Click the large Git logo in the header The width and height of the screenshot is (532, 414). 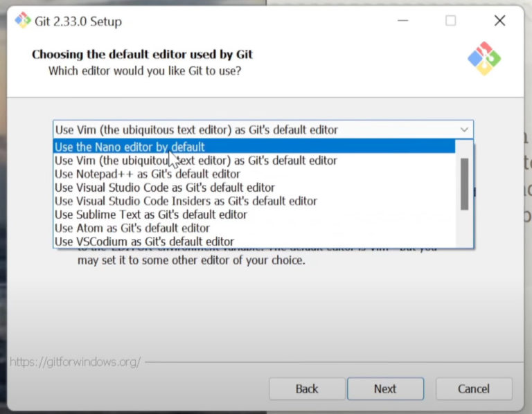point(484,58)
